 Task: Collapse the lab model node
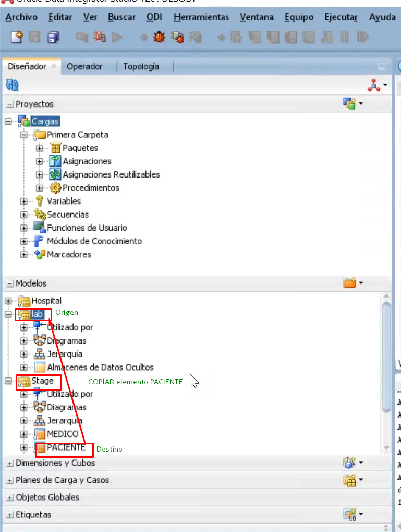(8, 314)
